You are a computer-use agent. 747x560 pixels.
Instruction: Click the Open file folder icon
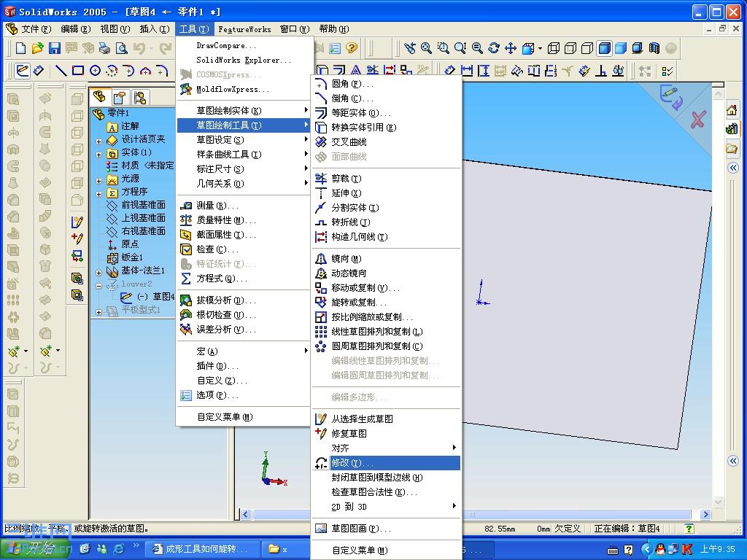point(37,48)
